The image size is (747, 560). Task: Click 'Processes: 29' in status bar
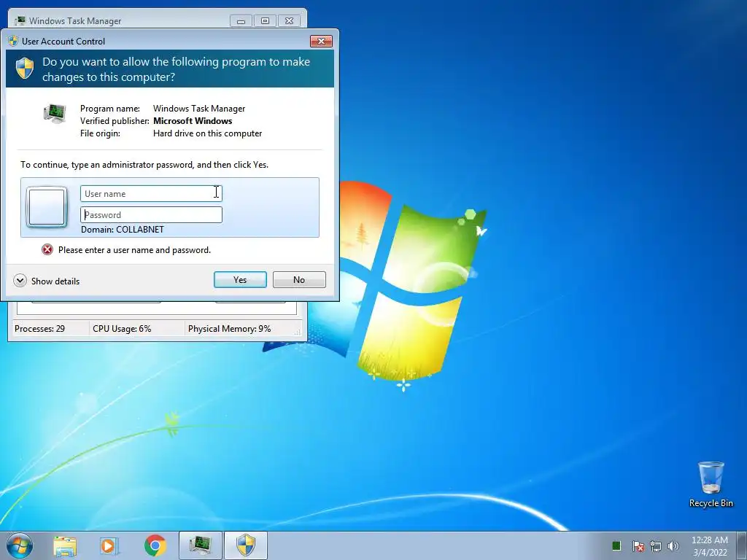pos(39,329)
